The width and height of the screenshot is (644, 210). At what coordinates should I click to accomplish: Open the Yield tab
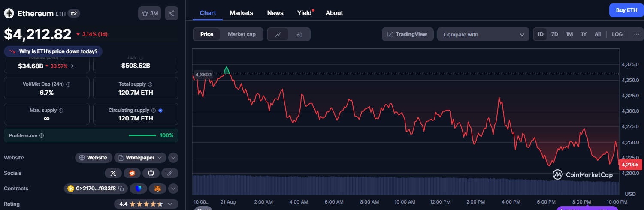tap(305, 13)
